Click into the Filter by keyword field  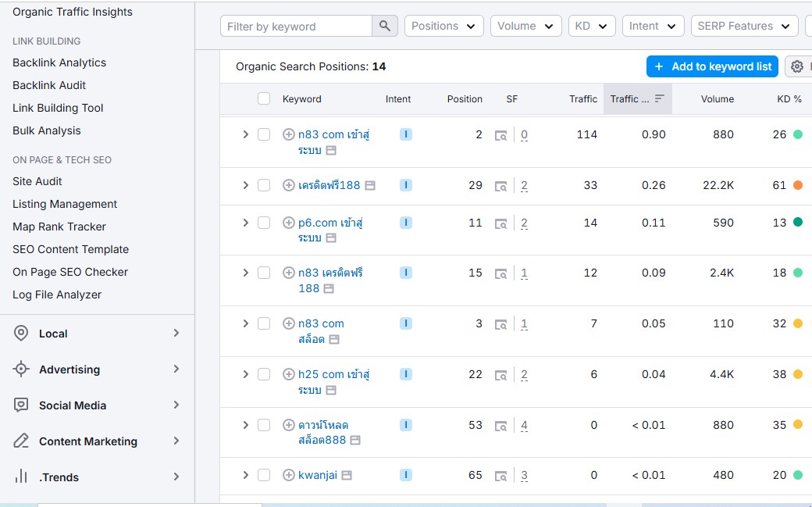(x=296, y=26)
